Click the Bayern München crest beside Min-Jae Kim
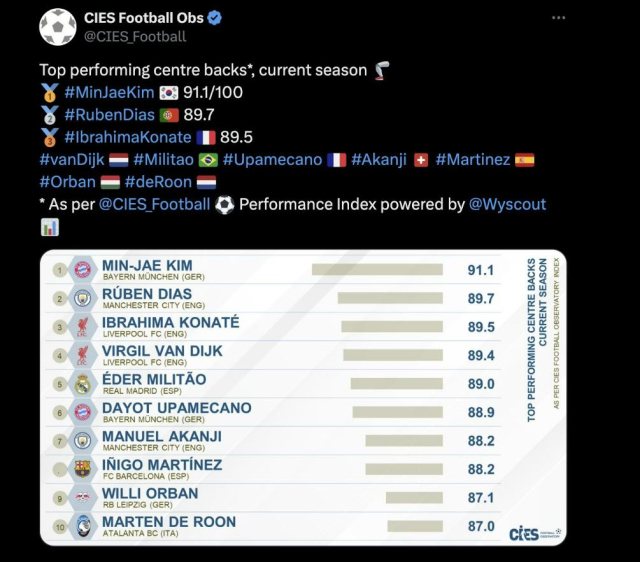 (82, 270)
